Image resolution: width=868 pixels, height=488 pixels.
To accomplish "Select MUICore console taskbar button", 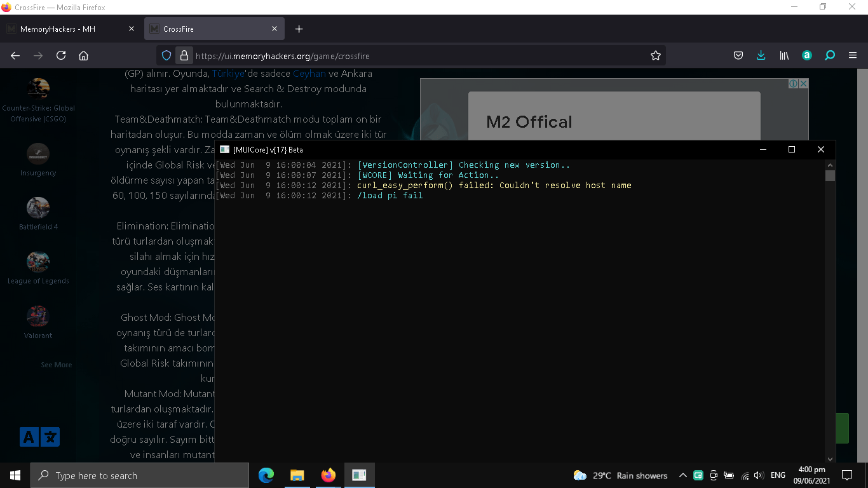I will click(359, 475).
